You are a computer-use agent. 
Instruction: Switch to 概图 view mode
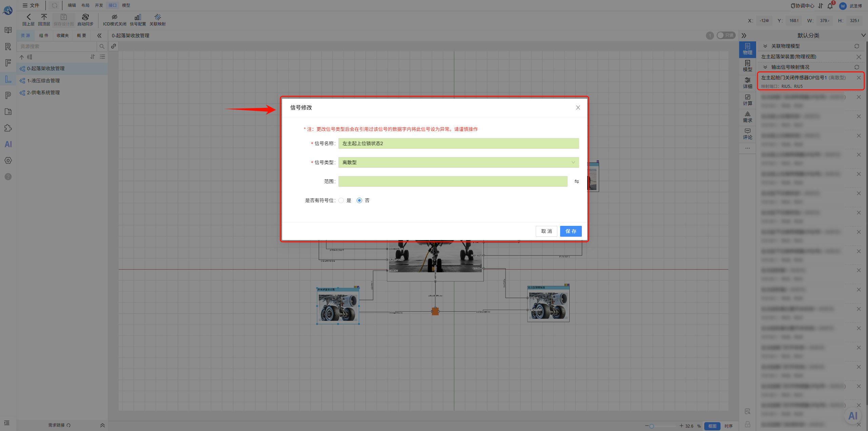click(712, 426)
